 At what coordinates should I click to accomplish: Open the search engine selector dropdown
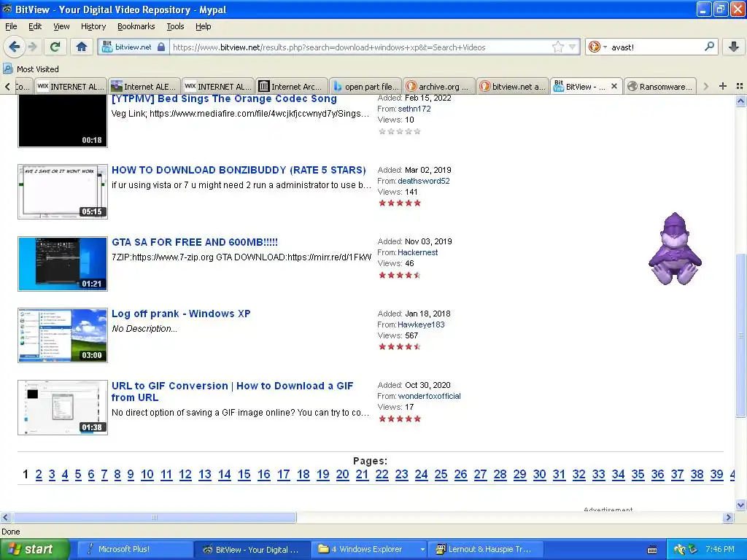(598, 47)
